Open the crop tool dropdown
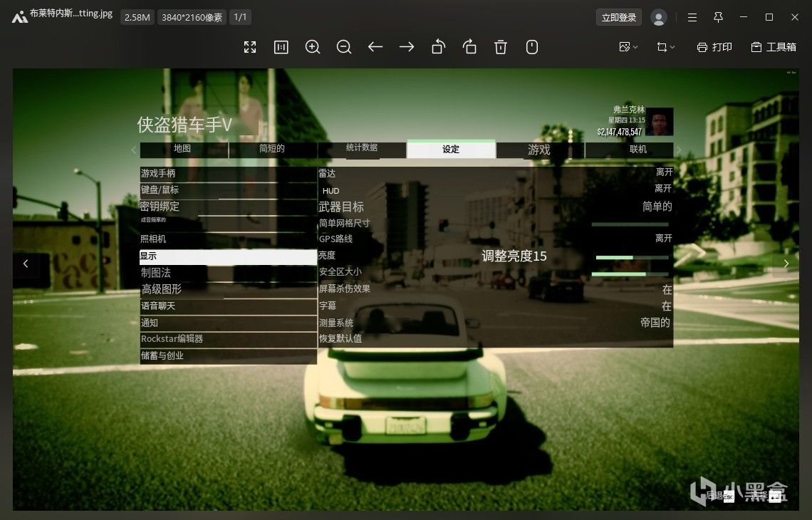Viewport: 812px width, 520px height. coord(665,47)
